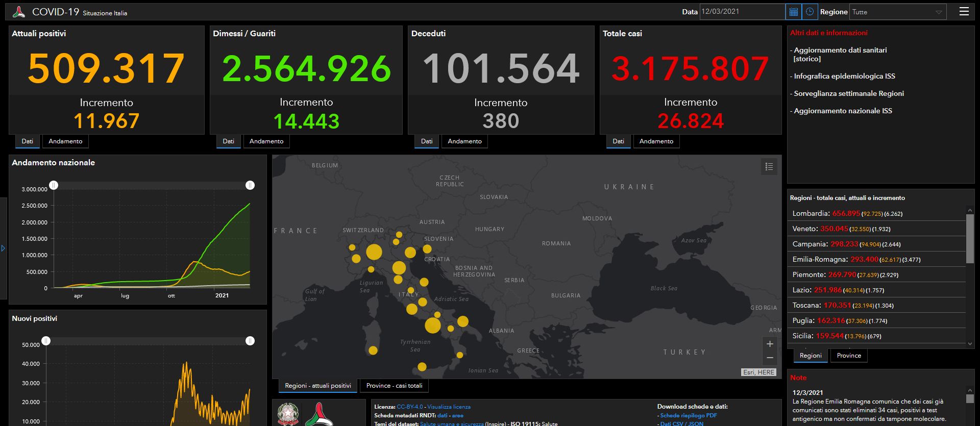The width and height of the screenshot is (980, 426).
Task: Zoom in on the map
Action: point(770,344)
